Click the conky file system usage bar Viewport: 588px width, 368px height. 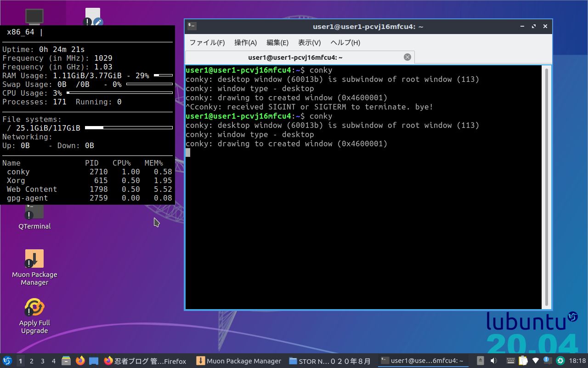(129, 128)
